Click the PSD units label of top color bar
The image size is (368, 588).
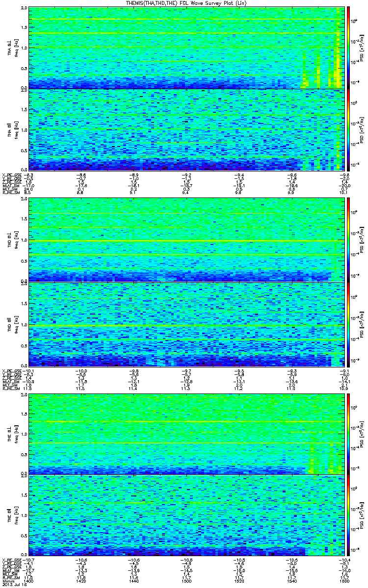[x=362, y=48]
